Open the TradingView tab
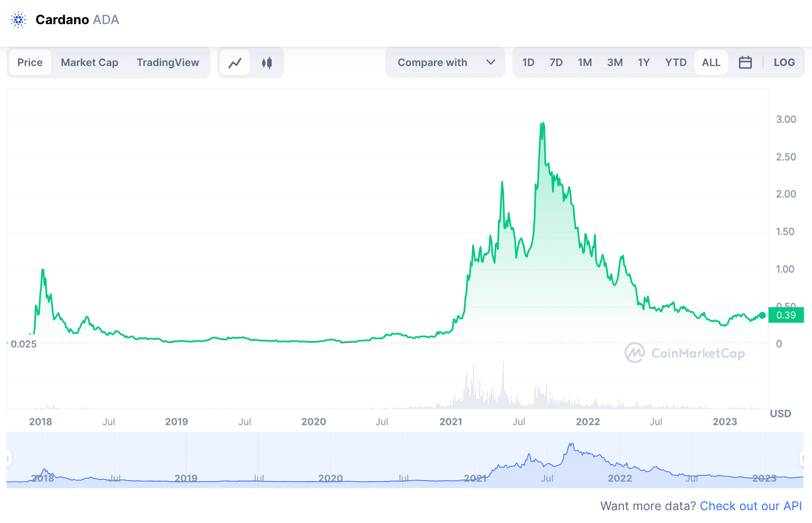 coord(168,63)
